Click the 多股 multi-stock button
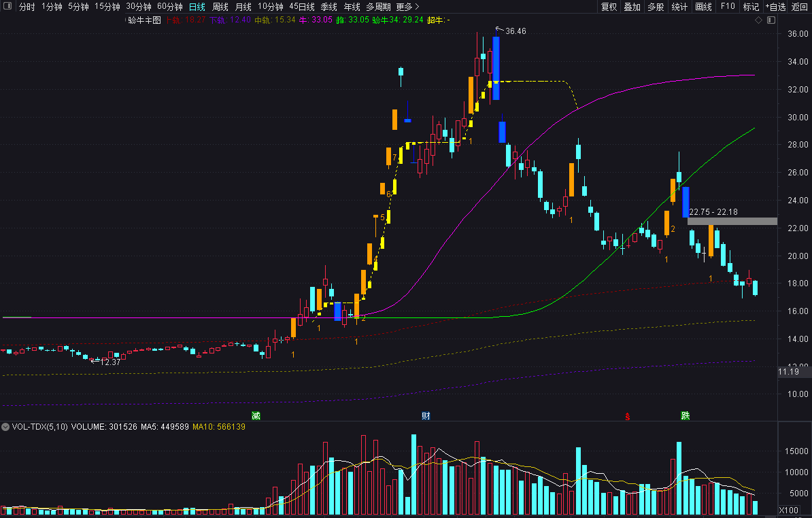 pyautogui.click(x=656, y=7)
